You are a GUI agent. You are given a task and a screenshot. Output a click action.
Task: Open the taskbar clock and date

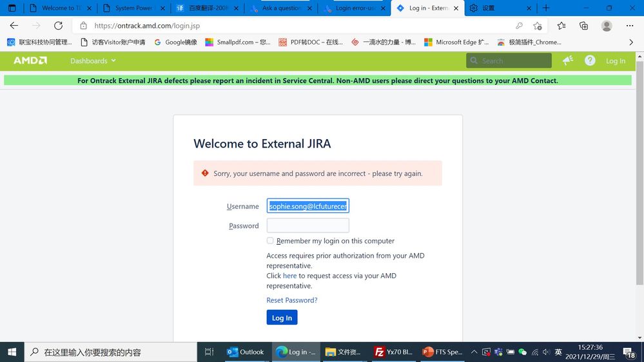590,352
